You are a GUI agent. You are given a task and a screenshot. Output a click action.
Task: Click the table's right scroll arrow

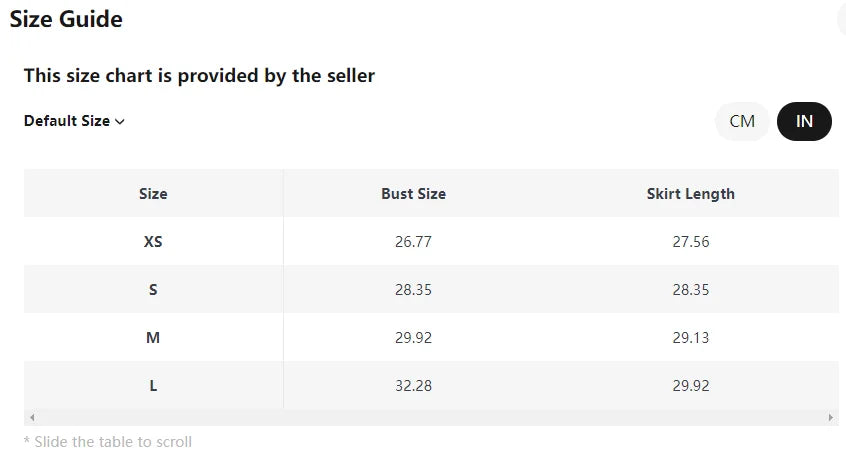(831, 417)
